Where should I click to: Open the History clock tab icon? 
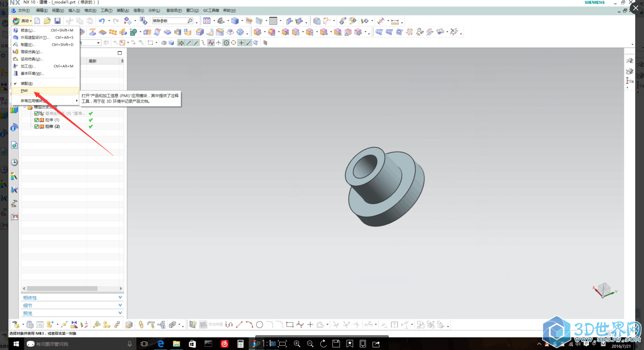[x=14, y=163]
